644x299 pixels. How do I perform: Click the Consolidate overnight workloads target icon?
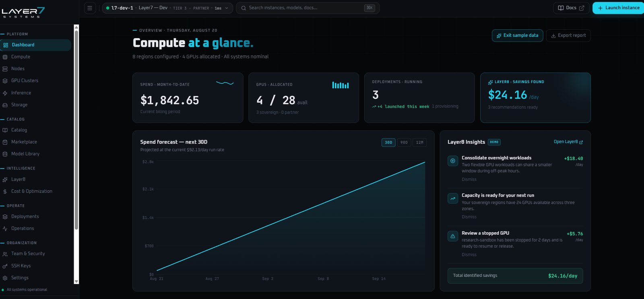pyautogui.click(x=453, y=161)
